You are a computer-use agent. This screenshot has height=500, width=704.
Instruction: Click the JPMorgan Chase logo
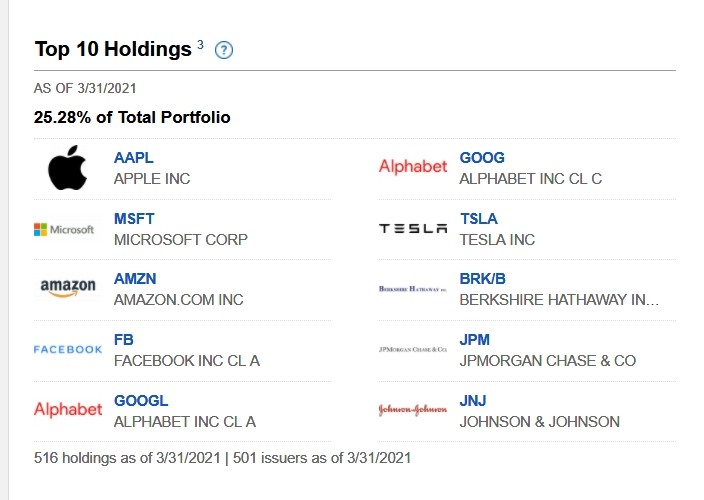(x=413, y=349)
